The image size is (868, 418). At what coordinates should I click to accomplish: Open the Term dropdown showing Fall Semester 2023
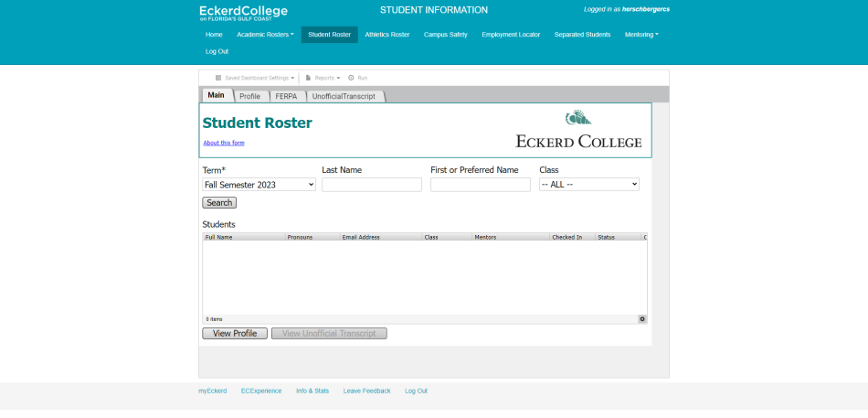tap(259, 185)
